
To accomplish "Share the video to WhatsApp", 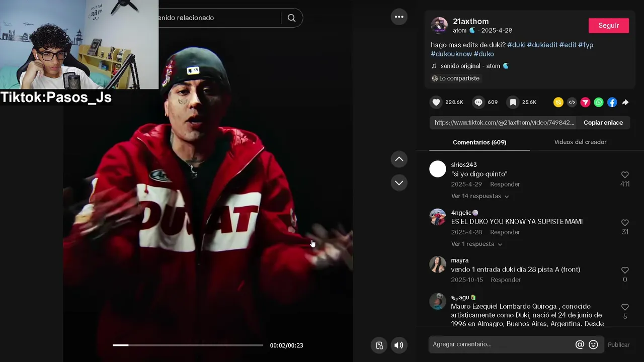I will click(x=599, y=102).
